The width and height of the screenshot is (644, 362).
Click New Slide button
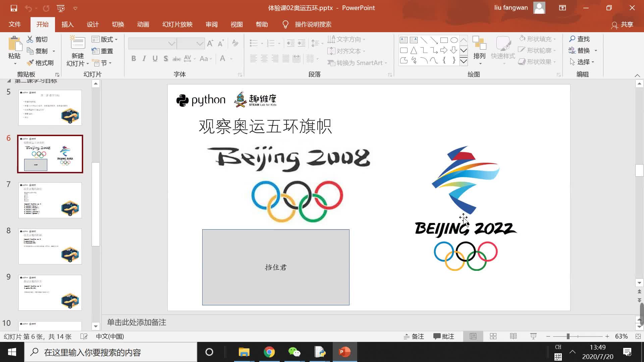78,51
